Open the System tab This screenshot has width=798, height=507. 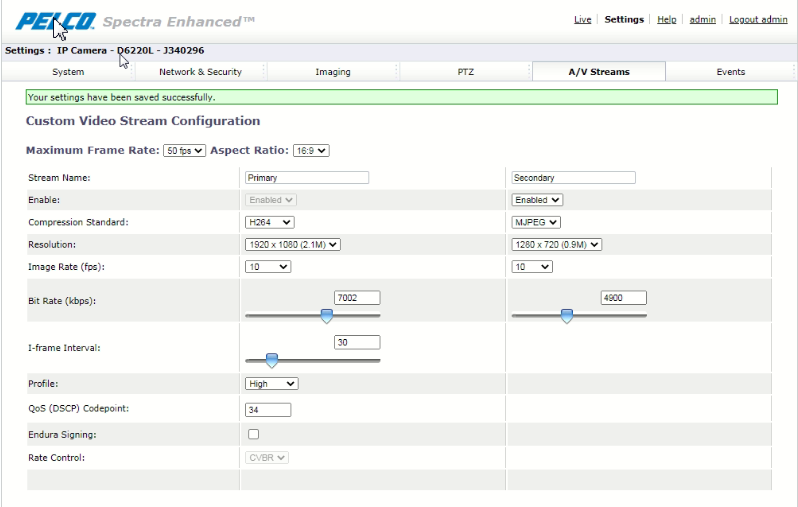point(68,72)
